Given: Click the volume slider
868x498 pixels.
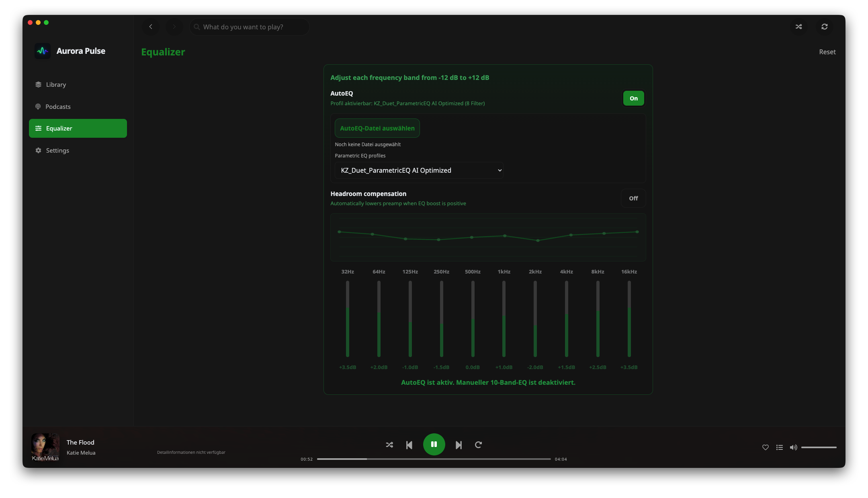Looking at the screenshot, I should (819, 447).
